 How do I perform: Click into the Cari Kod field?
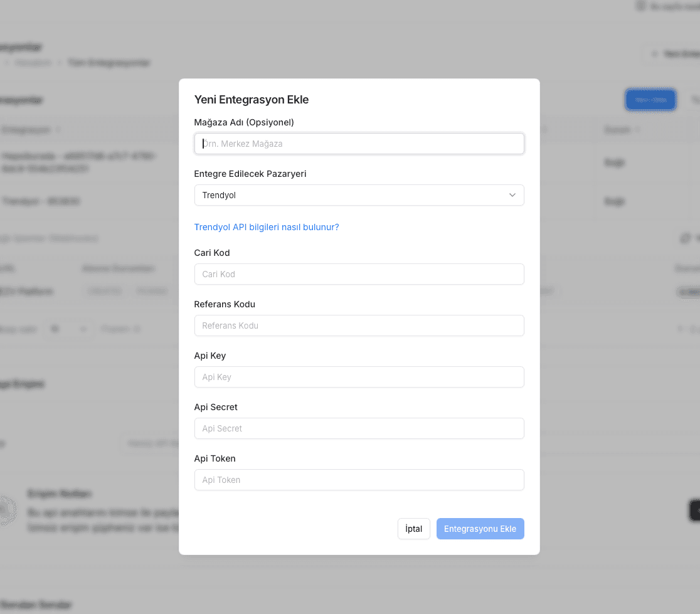pos(359,274)
